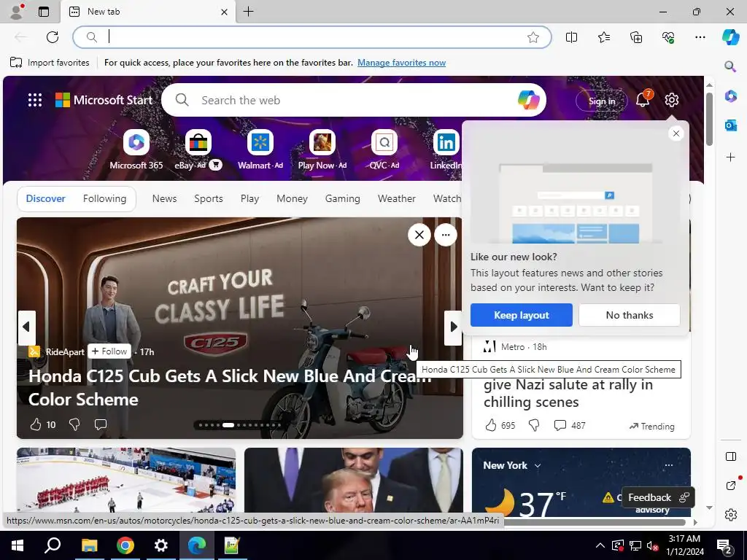Open the Gaming category
The image size is (747, 560).
tap(343, 198)
